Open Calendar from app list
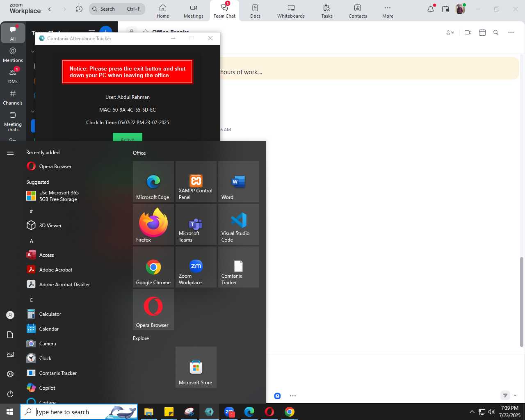The image size is (525, 420). [x=74, y=329]
